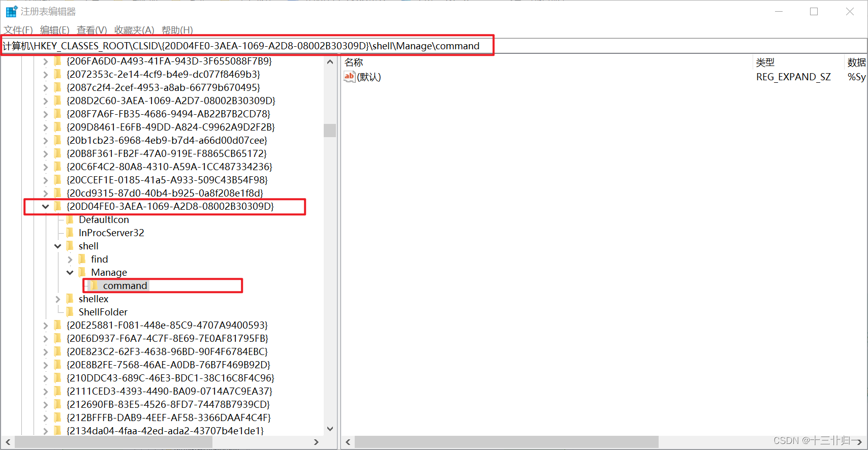The width and height of the screenshot is (868, 450).
Task: Expand the shellex subkey
Action: click(x=57, y=299)
